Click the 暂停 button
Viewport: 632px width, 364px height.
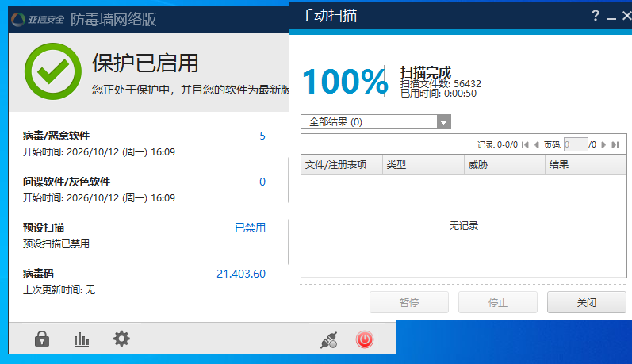click(x=409, y=302)
